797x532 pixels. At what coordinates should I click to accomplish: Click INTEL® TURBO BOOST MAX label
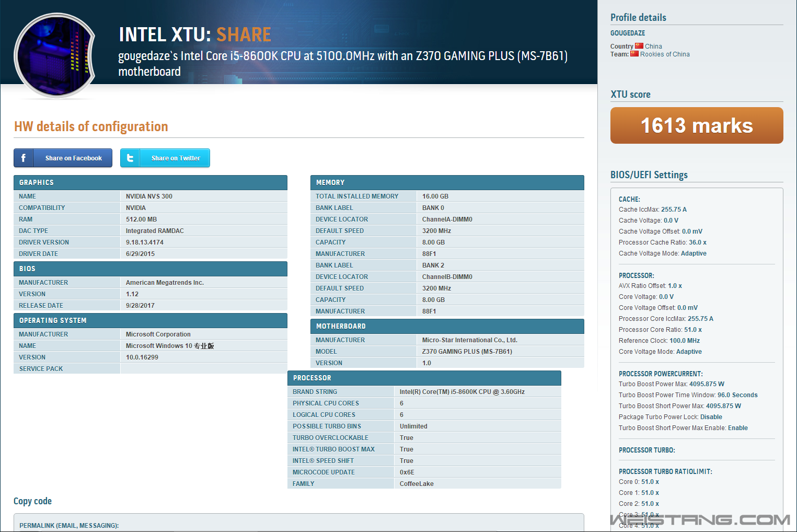coord(333,449)
